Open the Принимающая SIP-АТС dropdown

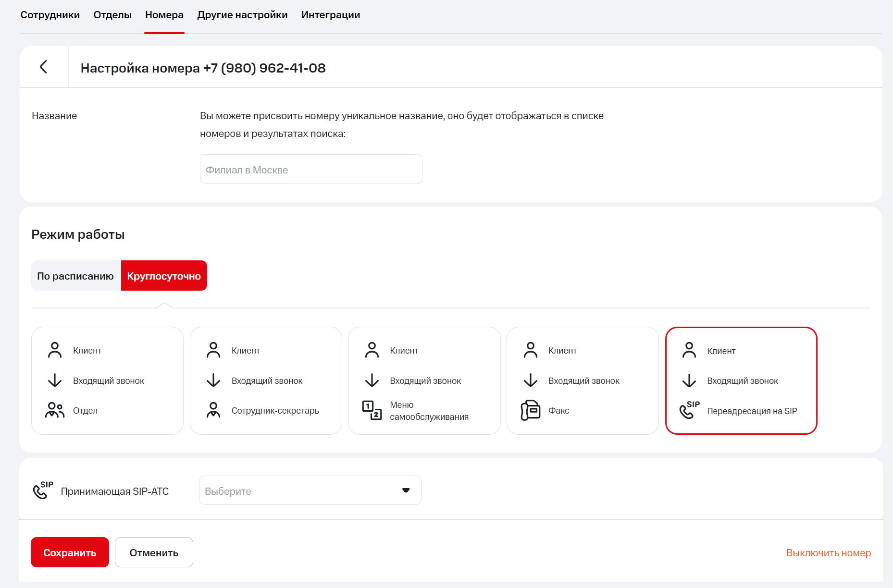310,490
